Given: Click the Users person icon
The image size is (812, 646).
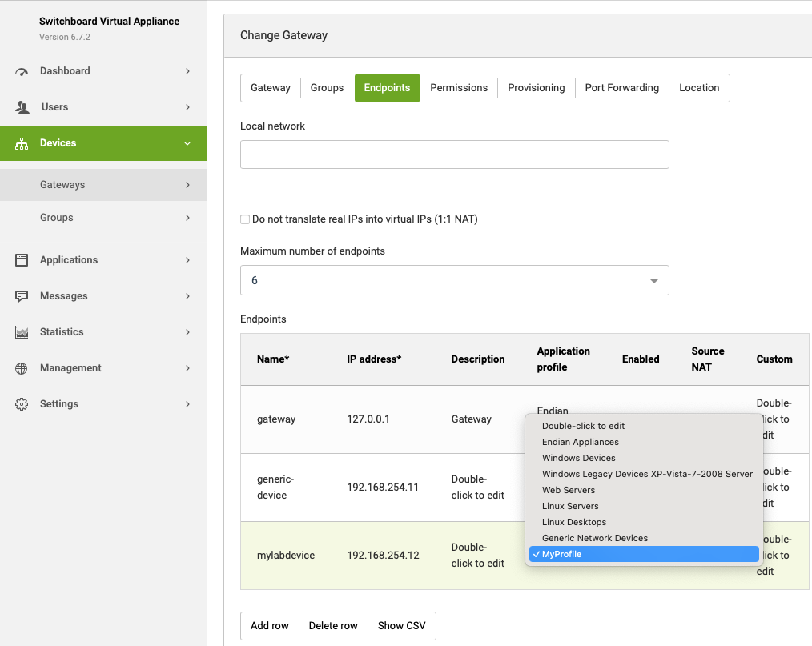Looking at the screenshot, I should (22, 107).
